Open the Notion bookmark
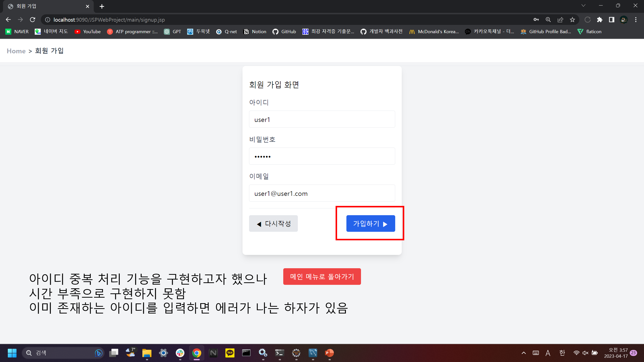 click(255, 31)
